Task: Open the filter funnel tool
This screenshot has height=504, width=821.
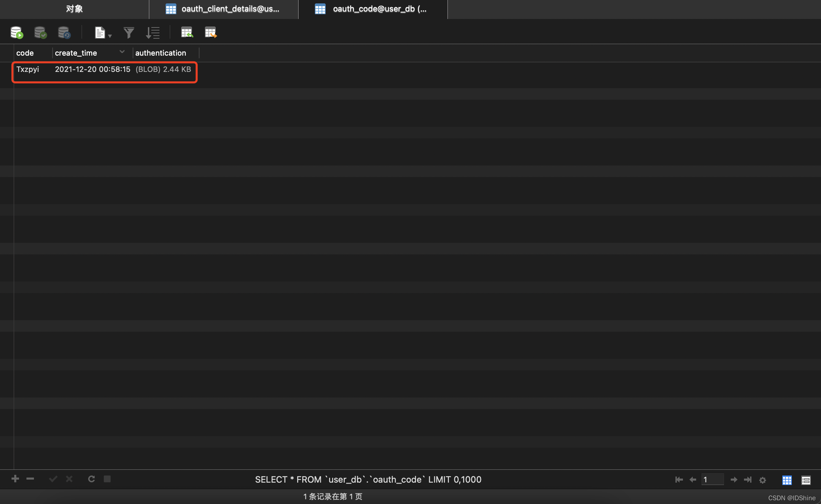Action: click(x=129, y=33)
